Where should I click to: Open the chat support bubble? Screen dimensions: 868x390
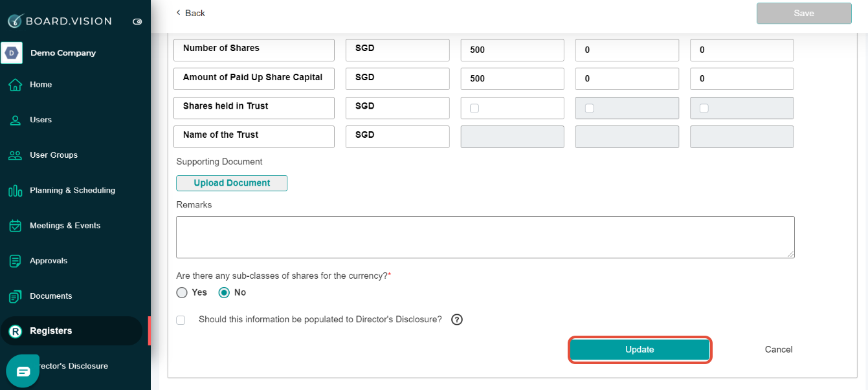(23, 371)
